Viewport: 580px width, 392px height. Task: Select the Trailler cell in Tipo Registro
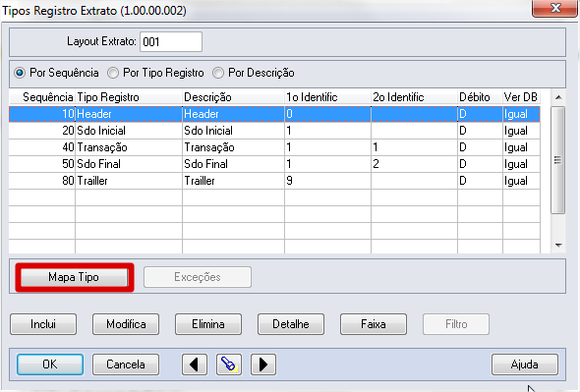[x=129, y=181]
